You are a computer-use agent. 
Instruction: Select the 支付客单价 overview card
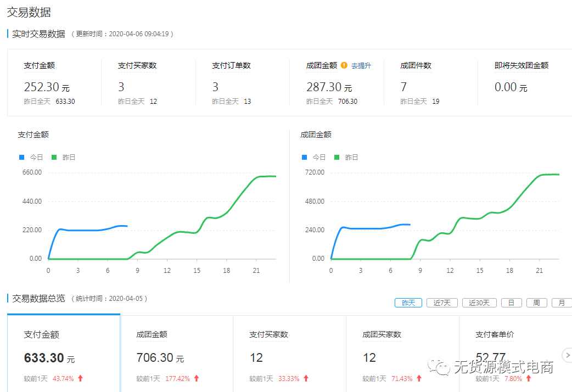(515, 354)
